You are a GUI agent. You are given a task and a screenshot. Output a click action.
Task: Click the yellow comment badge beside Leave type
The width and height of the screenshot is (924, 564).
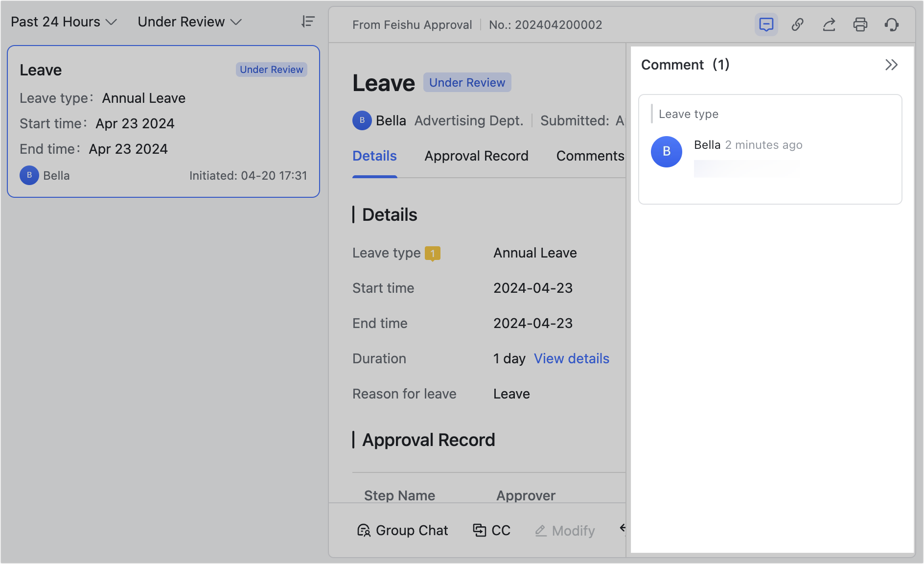point(433,253)
